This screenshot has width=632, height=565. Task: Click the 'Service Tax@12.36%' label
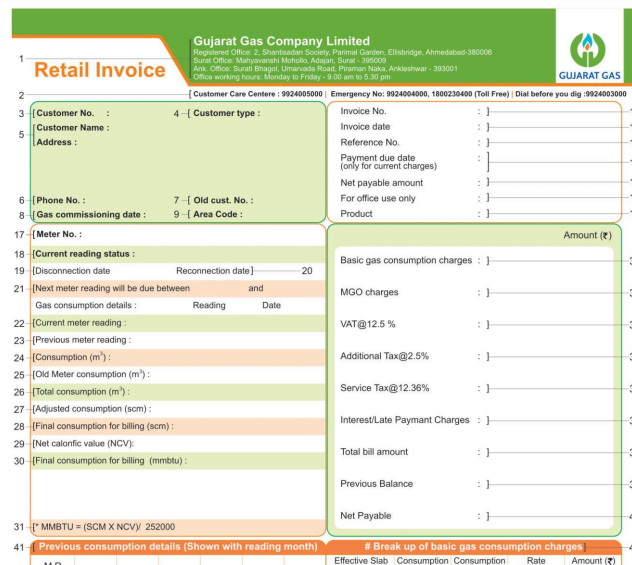click(385, 388)
